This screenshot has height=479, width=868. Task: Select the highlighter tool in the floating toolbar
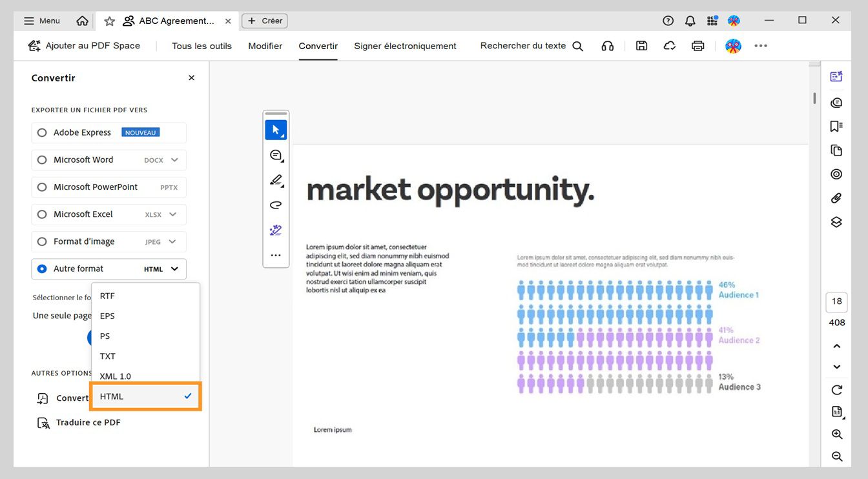click(x=276, y=179)
